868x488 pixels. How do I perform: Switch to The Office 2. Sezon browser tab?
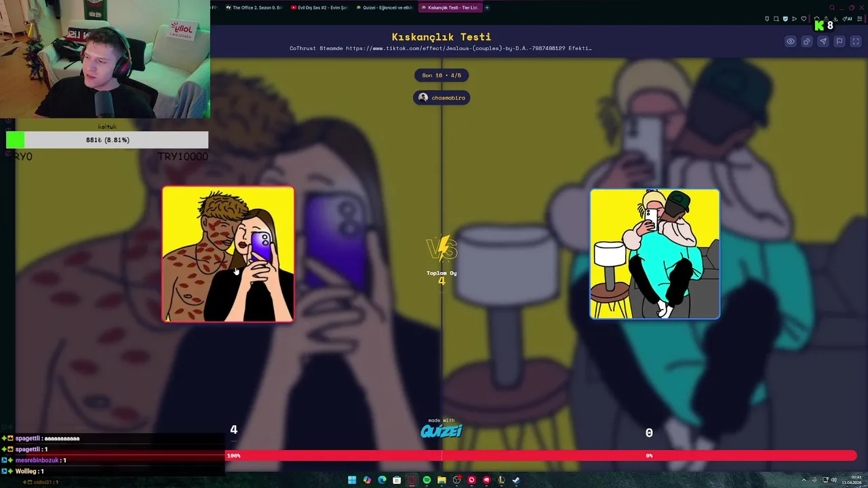253,7
